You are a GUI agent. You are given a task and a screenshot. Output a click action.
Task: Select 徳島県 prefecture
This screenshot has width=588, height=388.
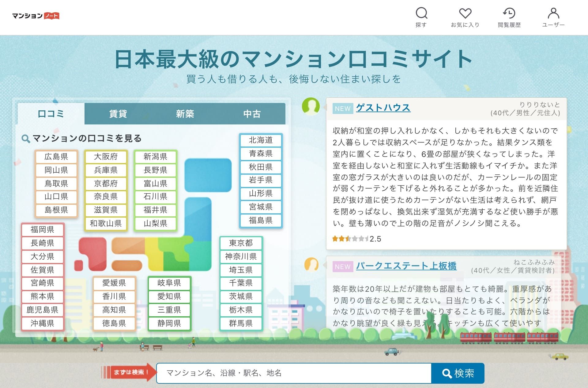(114, 323)
